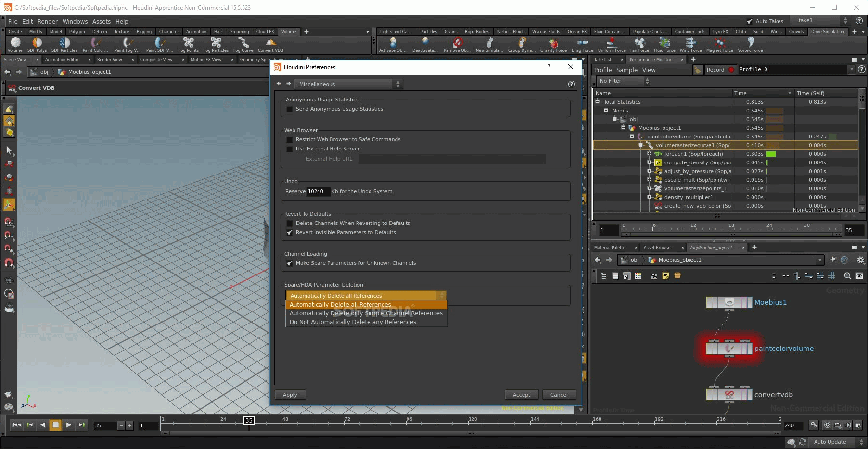Image resolution: width=868 pixels, height=449 pixels.
Task: Choose Automatically Delete only Simple Channel References
Action: pos(366,313)
